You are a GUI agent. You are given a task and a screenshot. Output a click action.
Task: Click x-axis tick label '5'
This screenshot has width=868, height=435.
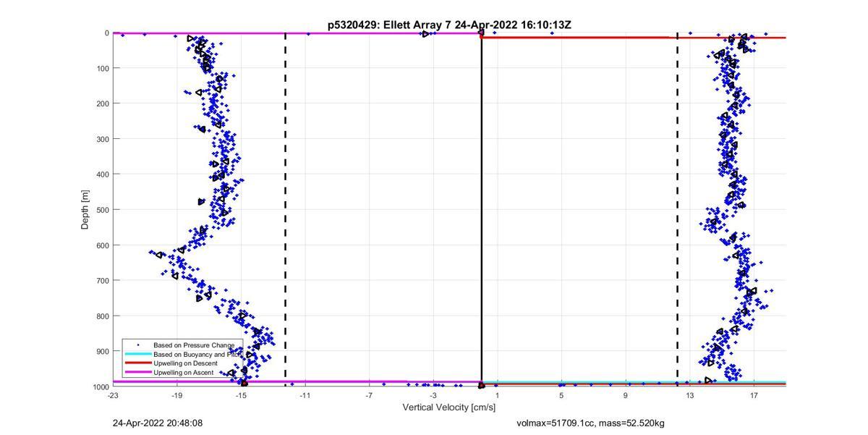tap(561, 395)
